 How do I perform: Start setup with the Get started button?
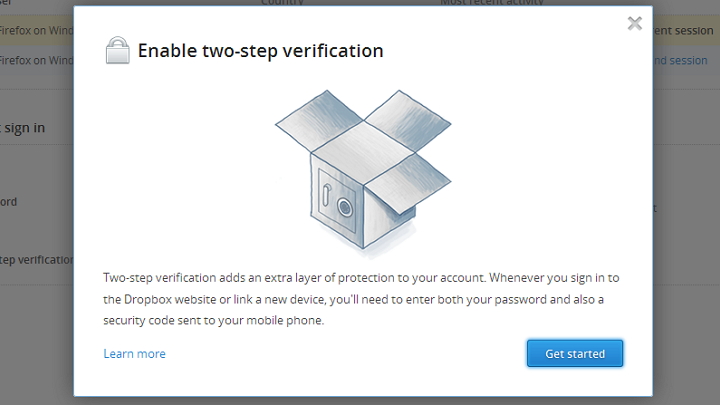point(575,354)
